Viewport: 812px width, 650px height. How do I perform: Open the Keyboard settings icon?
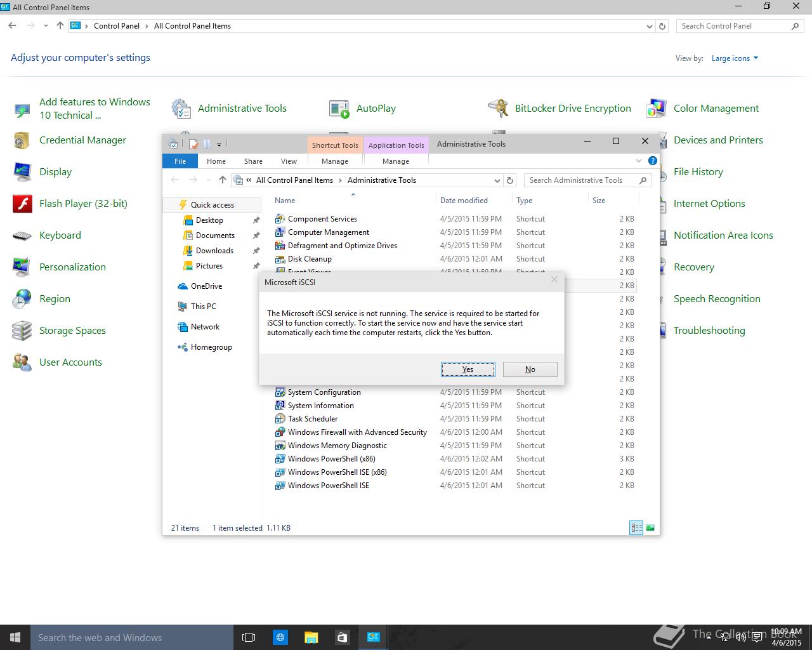22,235
